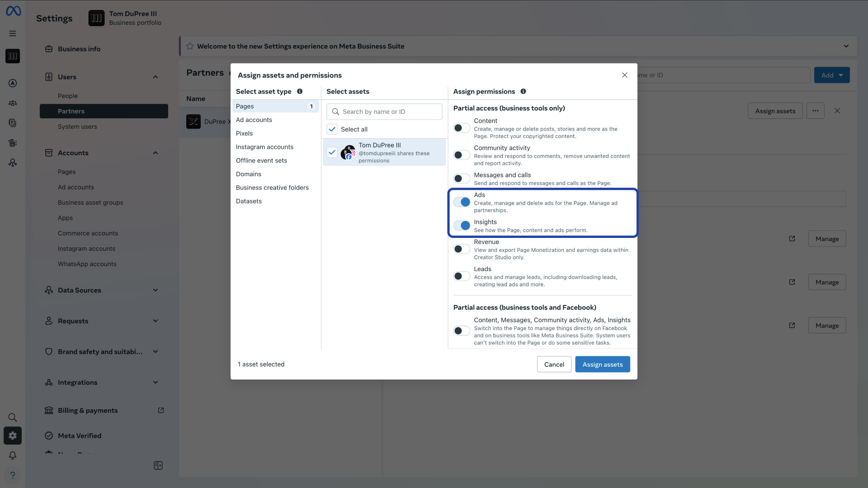Disable the Insights permission toggle
This screenshot has height=488, width=868.
coord(461,225)
